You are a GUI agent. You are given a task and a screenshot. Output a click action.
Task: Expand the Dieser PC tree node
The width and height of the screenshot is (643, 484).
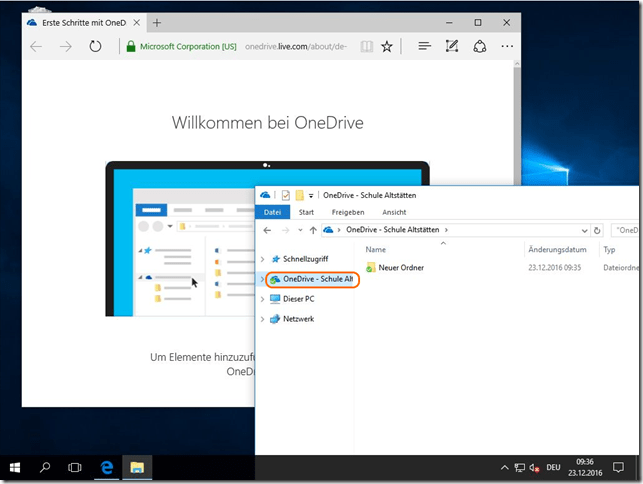(263, 299)
